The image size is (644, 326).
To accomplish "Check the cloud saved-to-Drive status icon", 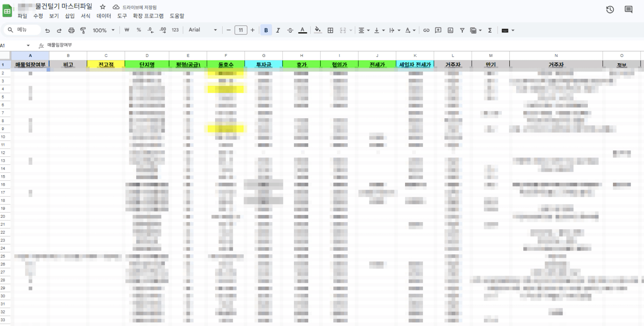I will [x=116, y=7].
